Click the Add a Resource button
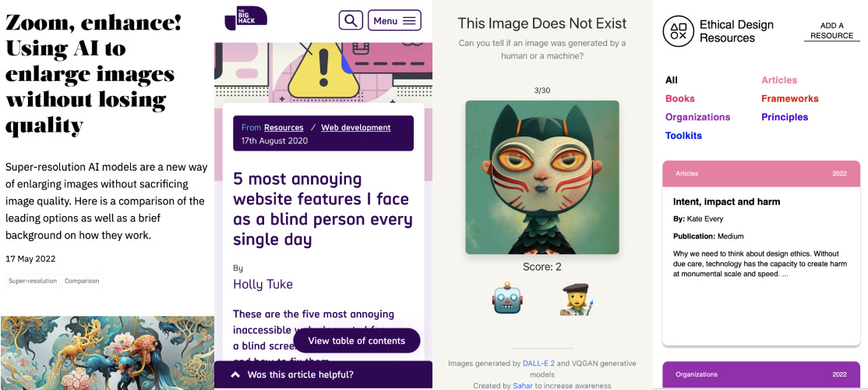The image size is (868, 390). click(831, 30)
